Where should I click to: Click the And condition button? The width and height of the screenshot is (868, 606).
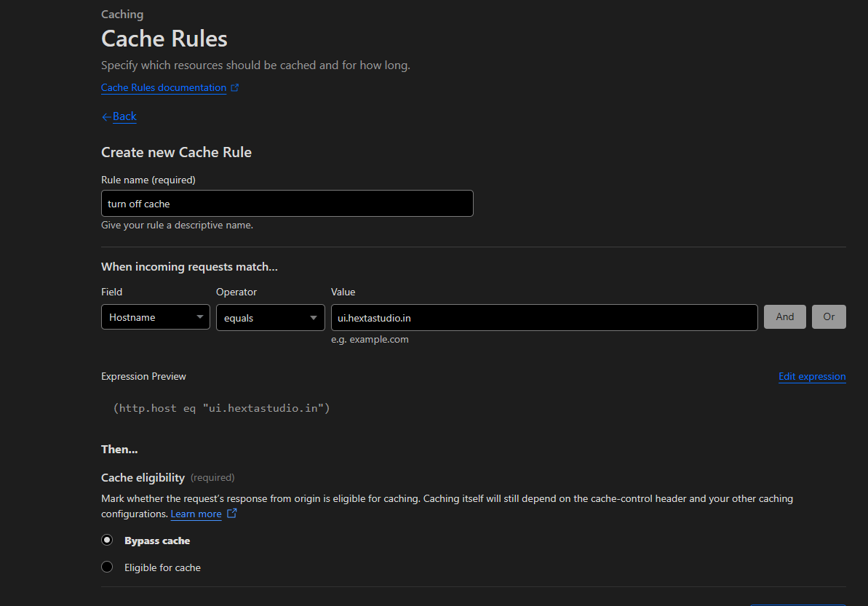pyautogui.click(x=784, y=316)
